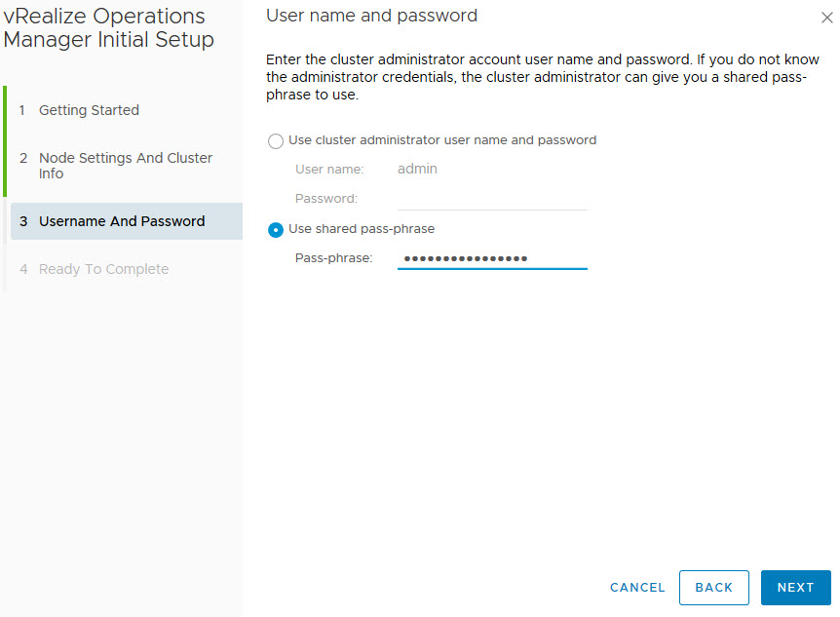Choose the shared pass-phrase radio button
Screen dimensions: 840x617
(276, 230)
